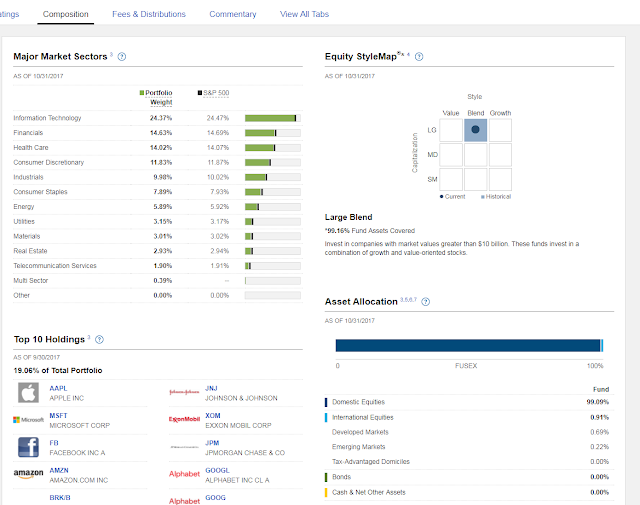The height and width of the screenshot is (505, 640).
Task: Open the JNJ ticker link
Action: pos(211,388)
